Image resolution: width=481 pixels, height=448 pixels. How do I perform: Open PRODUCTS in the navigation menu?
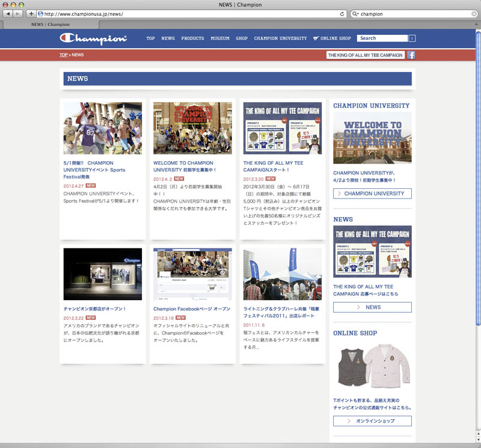pos(192,38)
